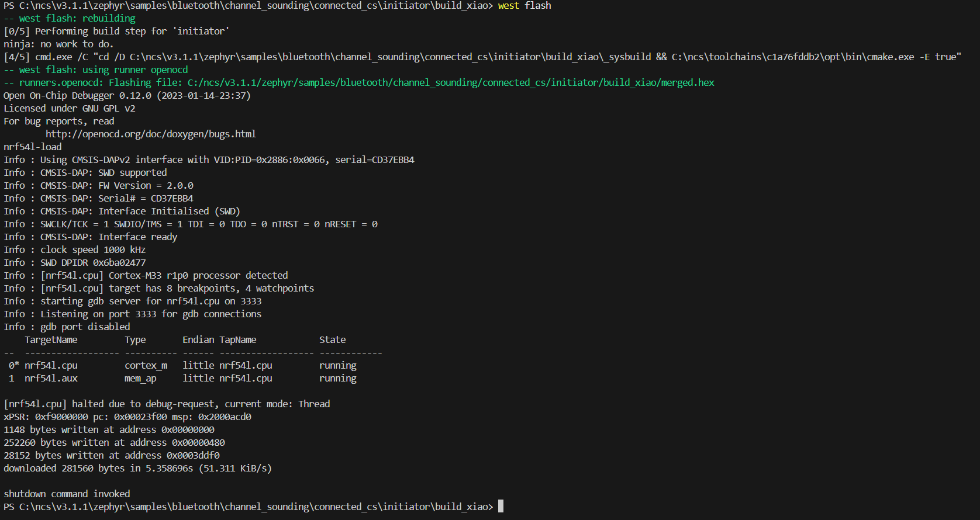
Task: Click the yellow "west" command at top
Action: tap(508, 5)
